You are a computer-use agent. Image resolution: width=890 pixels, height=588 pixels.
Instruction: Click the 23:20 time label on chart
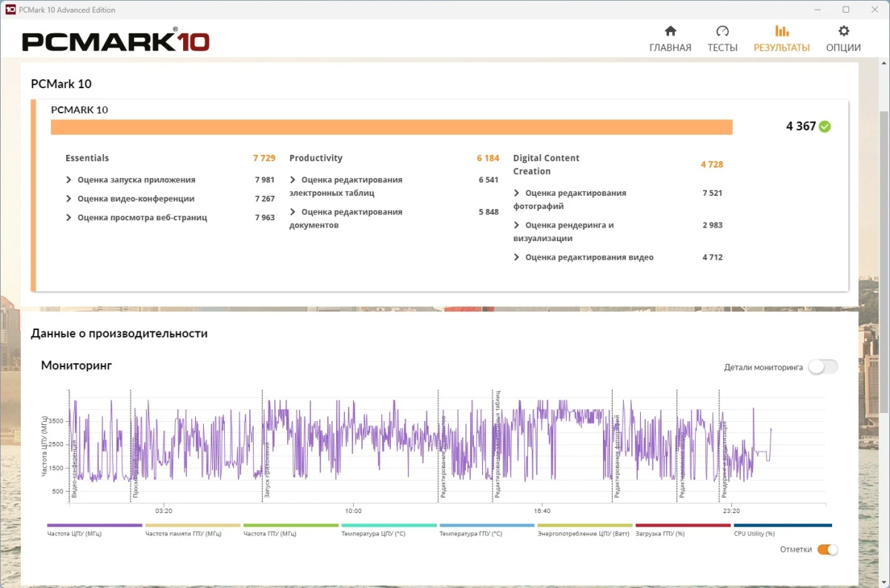coord(731,511)
